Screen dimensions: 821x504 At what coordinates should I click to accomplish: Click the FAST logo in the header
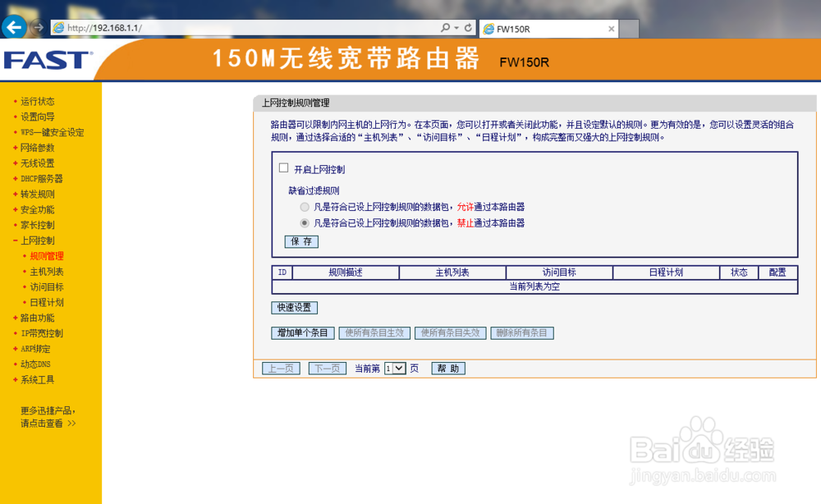[x=45, y=60]
